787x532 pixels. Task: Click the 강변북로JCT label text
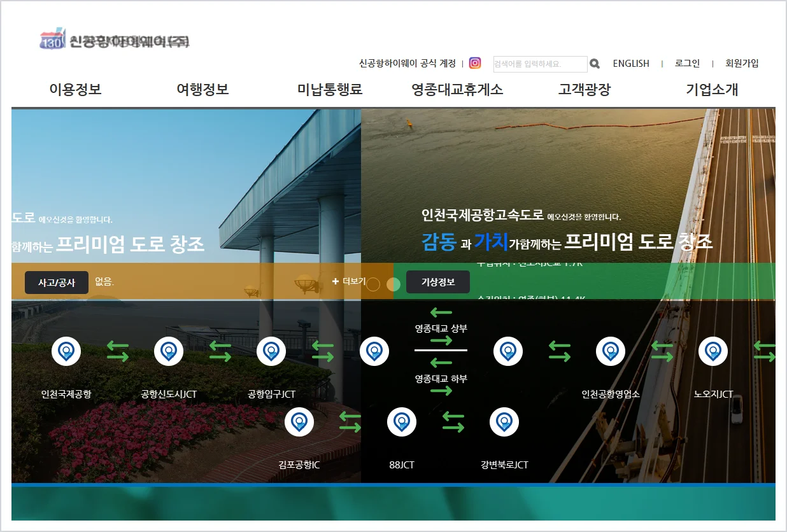[504, 465]
